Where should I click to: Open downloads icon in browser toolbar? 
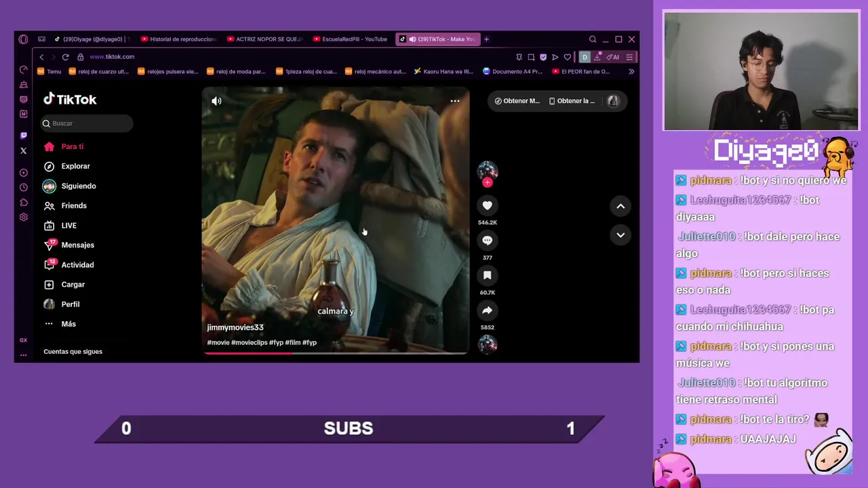pyautogui.click(x=597, y=57)
